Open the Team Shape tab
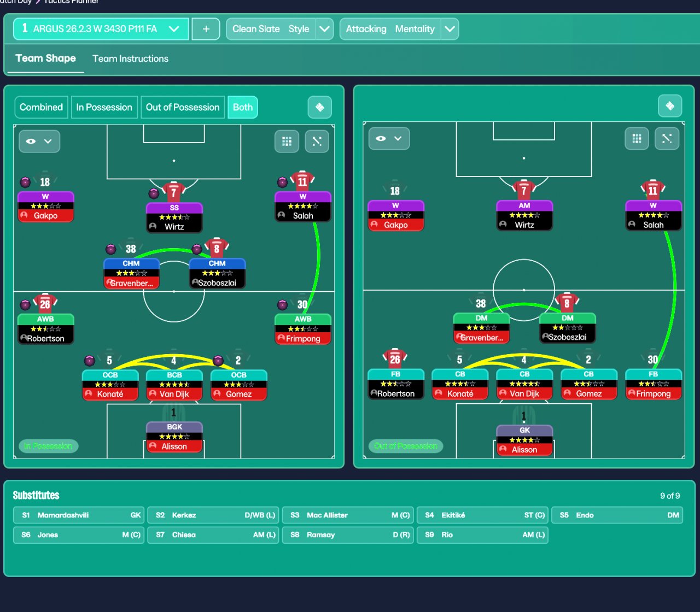Screen dimensions: 700x612 point(45,58)
